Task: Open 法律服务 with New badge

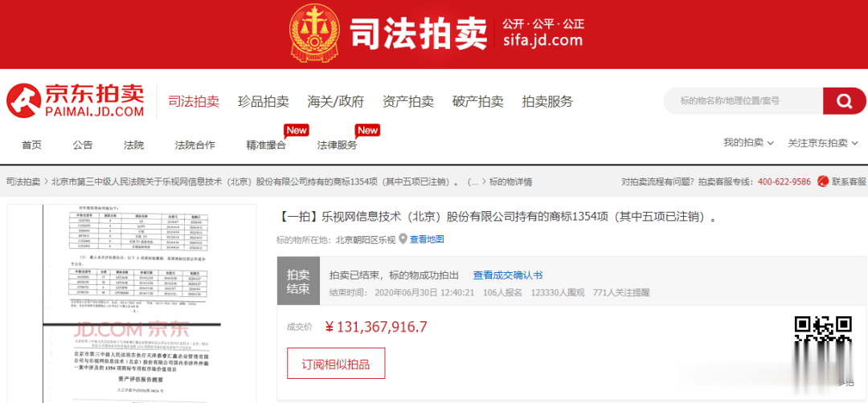Action: 337,145
